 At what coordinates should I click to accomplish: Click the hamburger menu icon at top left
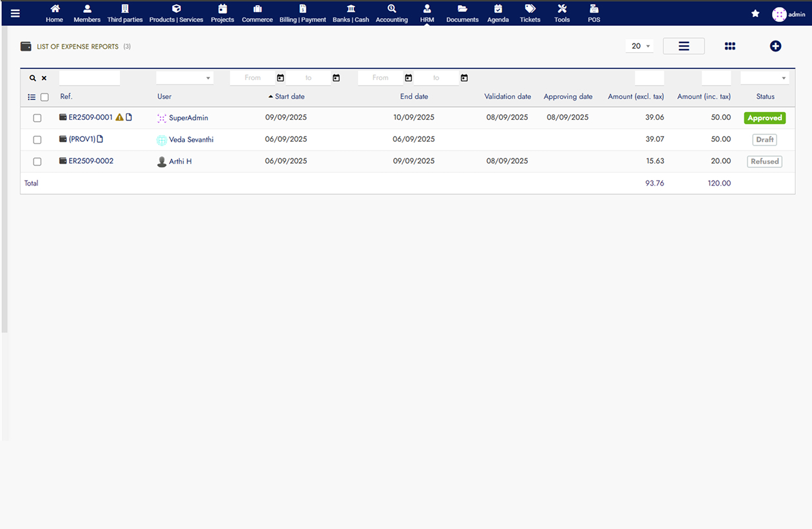point(15,13)
